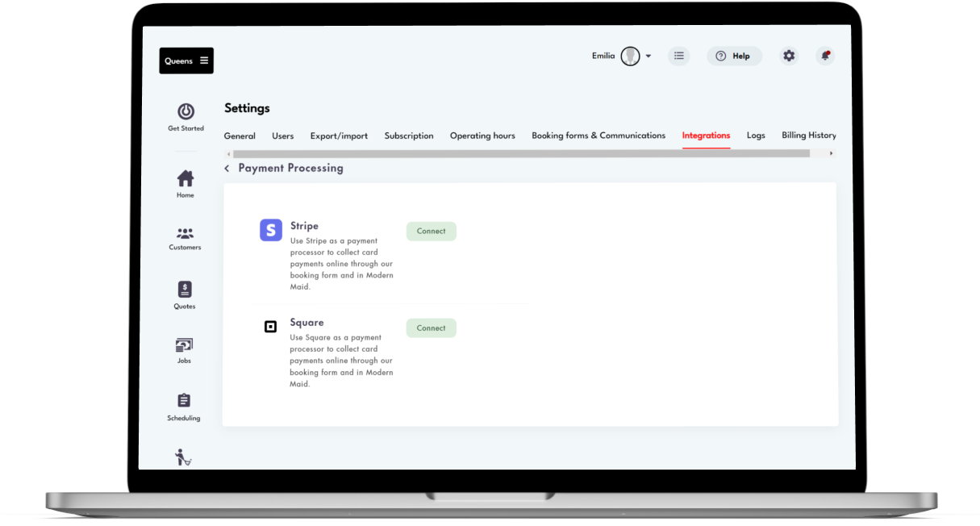Expand the Emilia user dropdown arrow
Viewport: 980px width, 526px height.
tap(648, 56)
